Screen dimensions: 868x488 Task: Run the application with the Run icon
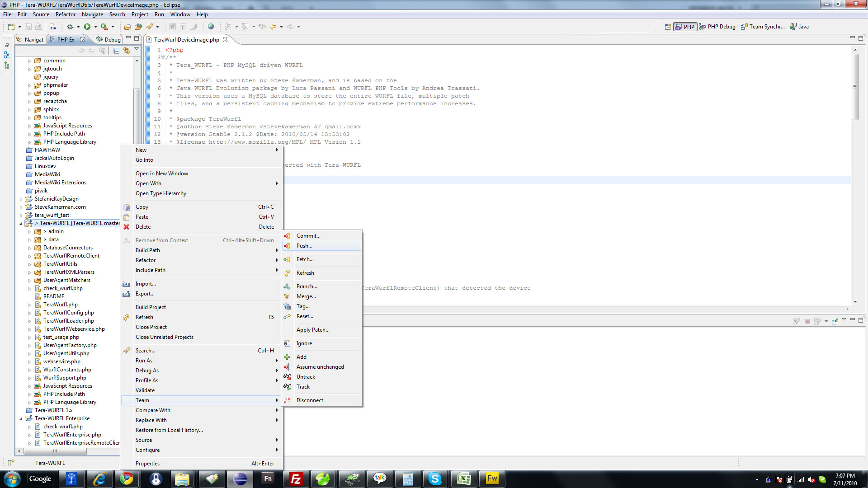tap(87, 26)
